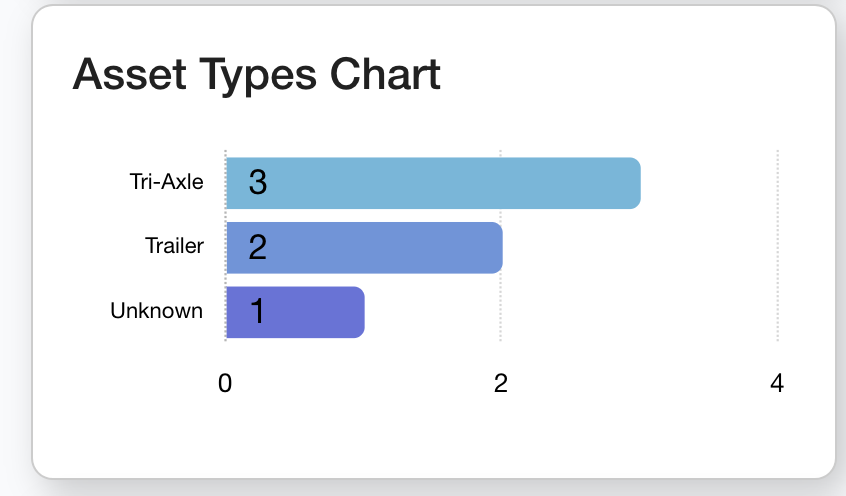
Task: Click the x-axis tick label 2
Action: point(501,382)
